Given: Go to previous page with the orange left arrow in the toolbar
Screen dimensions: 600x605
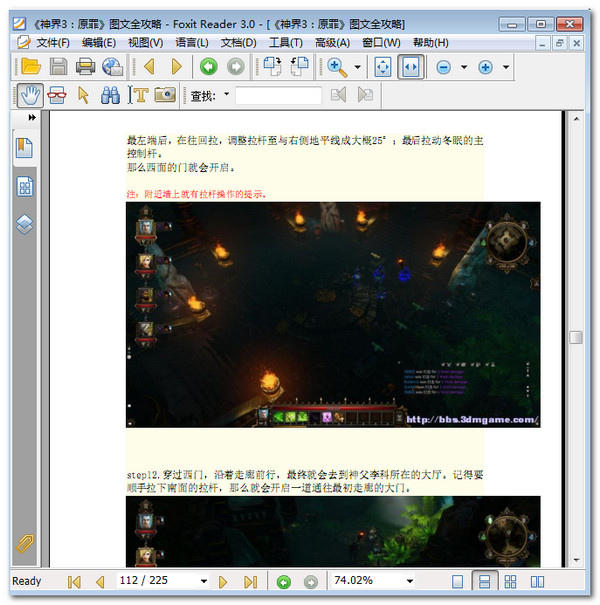Looking at the screenshot, I should click(149, 67).
